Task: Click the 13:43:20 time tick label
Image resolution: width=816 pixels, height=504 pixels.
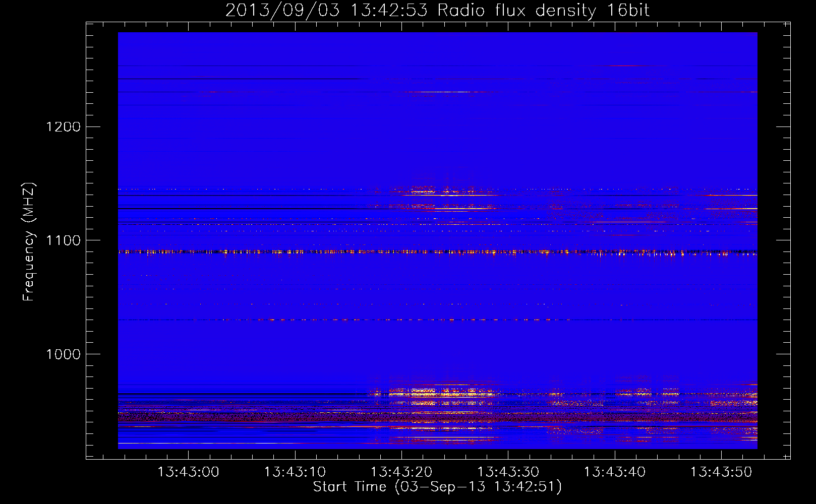Action: [401, 472]
